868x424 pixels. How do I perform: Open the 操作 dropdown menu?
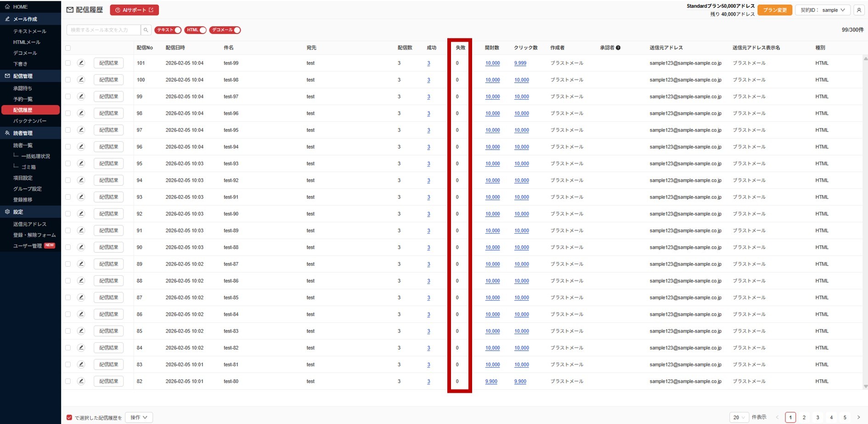[139, 418]
